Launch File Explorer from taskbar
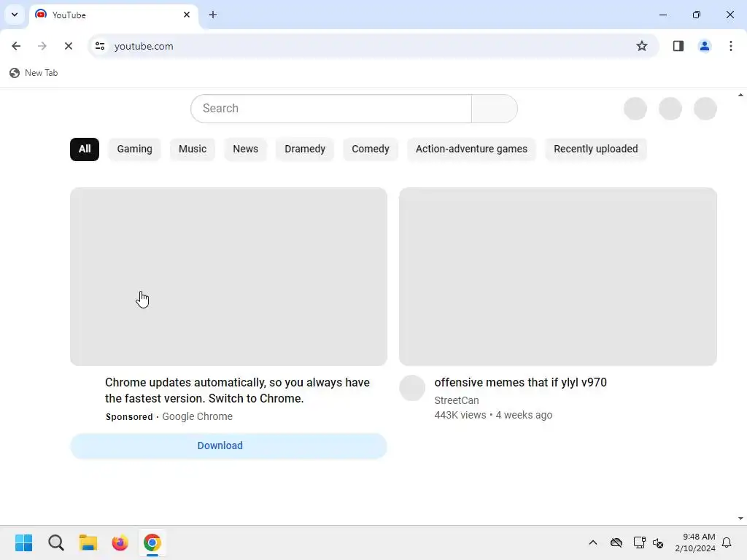Image resolution: width=747 pixels, height=560 pixels. click(x=88, y=542)
